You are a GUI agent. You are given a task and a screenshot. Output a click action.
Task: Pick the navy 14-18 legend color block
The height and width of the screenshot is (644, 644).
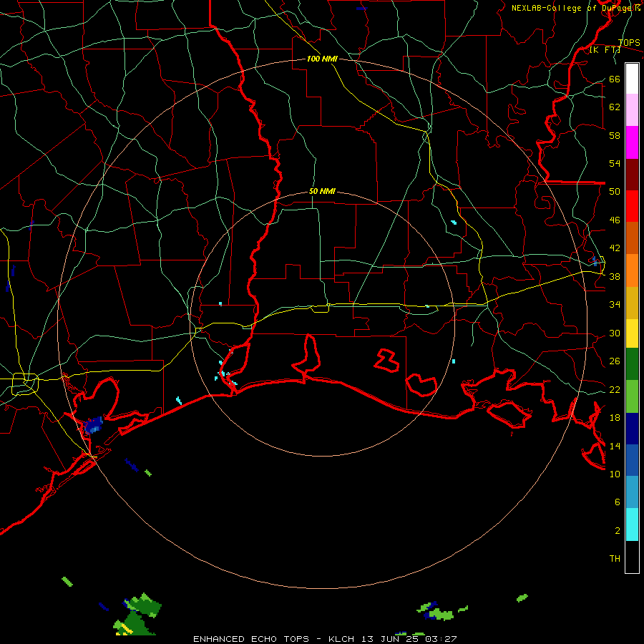tap(632, 429)
